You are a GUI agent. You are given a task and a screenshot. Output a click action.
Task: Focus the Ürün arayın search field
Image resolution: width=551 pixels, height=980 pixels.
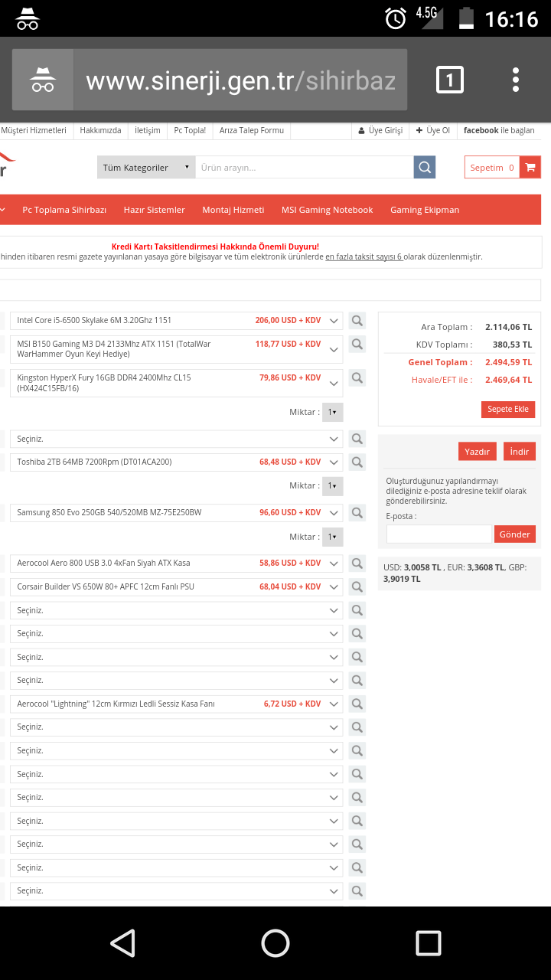(x=305, y=167)
